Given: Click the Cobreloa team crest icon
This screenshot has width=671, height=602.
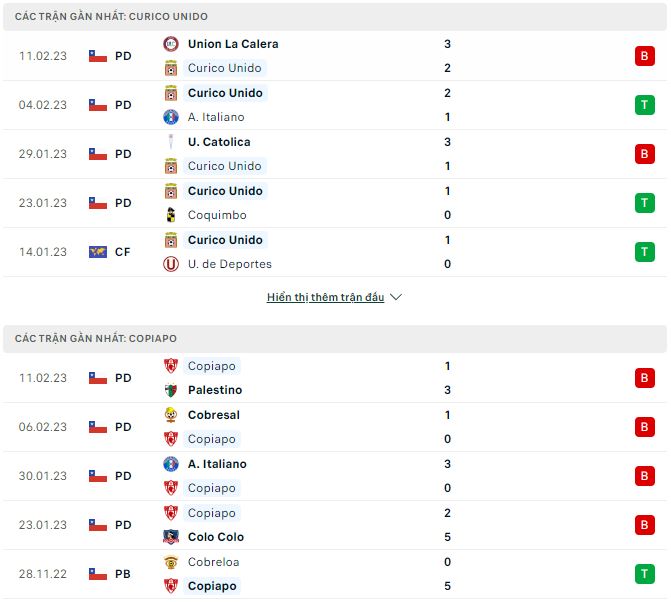Looking at the screenshot, I should [x=171, y=562].
